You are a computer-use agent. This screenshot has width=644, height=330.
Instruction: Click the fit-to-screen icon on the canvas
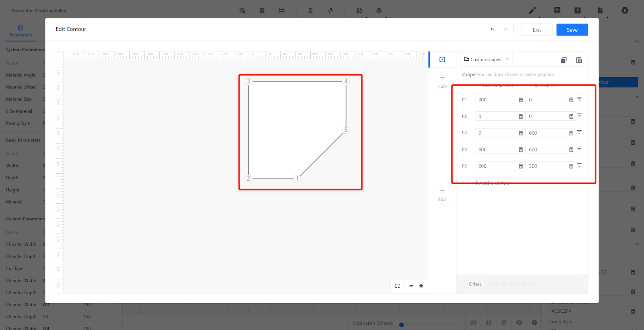[397, 286]
